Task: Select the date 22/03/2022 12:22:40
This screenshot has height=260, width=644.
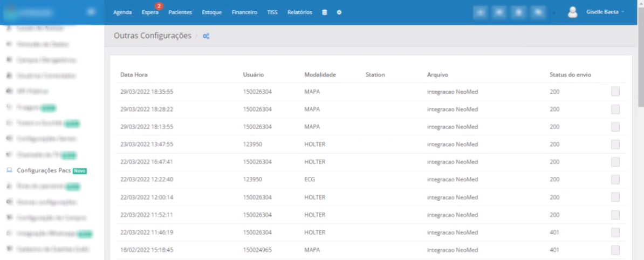Action: coord(147,180)
